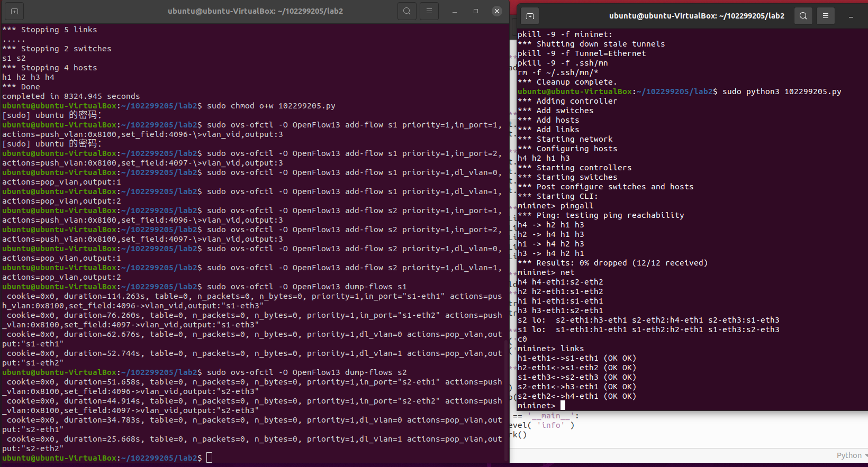The height and width of the screenshot is (467, 868).
Task: Click 's1 lo:' net output line
Action: point(648,329)
